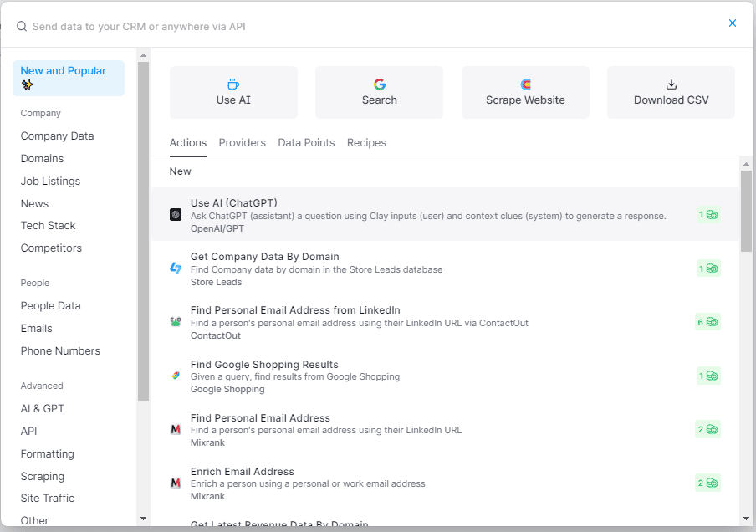Click the search input field
The height and width of the screenshot is (532, 756).
376,27
